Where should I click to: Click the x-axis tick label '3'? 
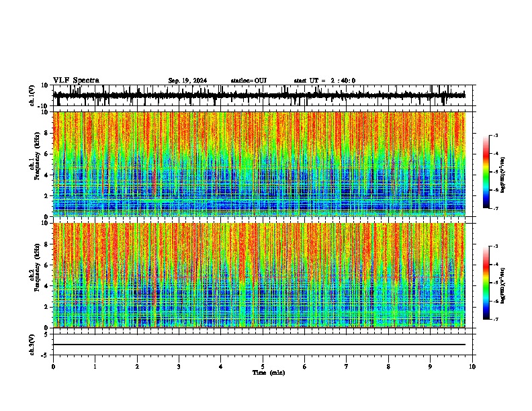tap(179, 366)
